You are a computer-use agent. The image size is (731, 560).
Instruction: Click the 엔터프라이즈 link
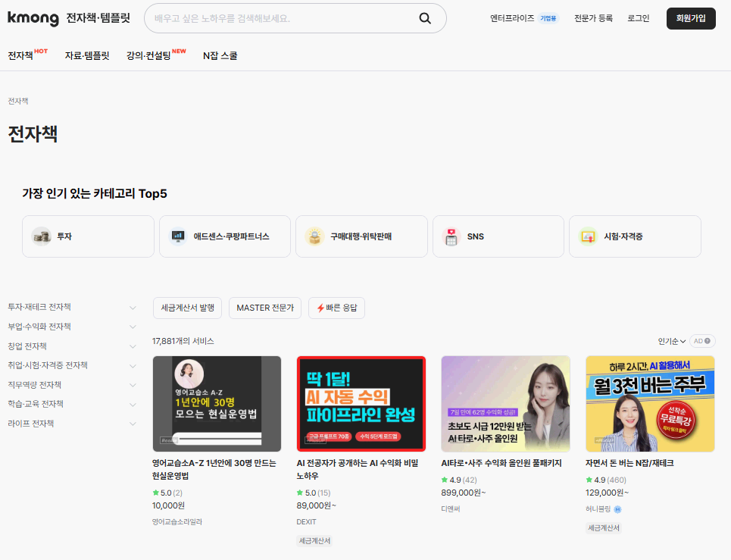pyautogui.click(x=512, y=18)
